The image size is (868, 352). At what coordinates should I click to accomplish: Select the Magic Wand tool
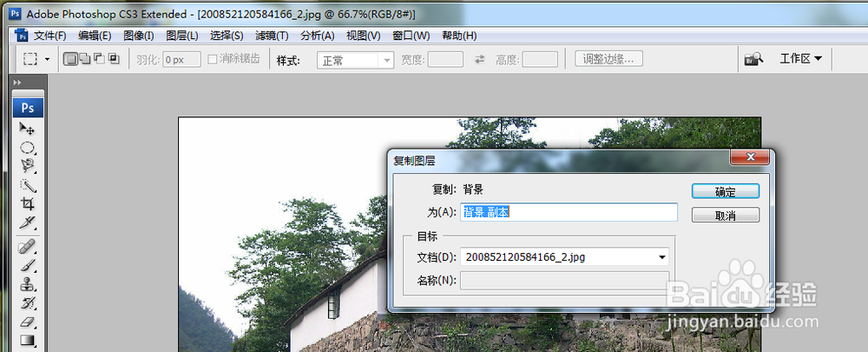tap(28, 184)
